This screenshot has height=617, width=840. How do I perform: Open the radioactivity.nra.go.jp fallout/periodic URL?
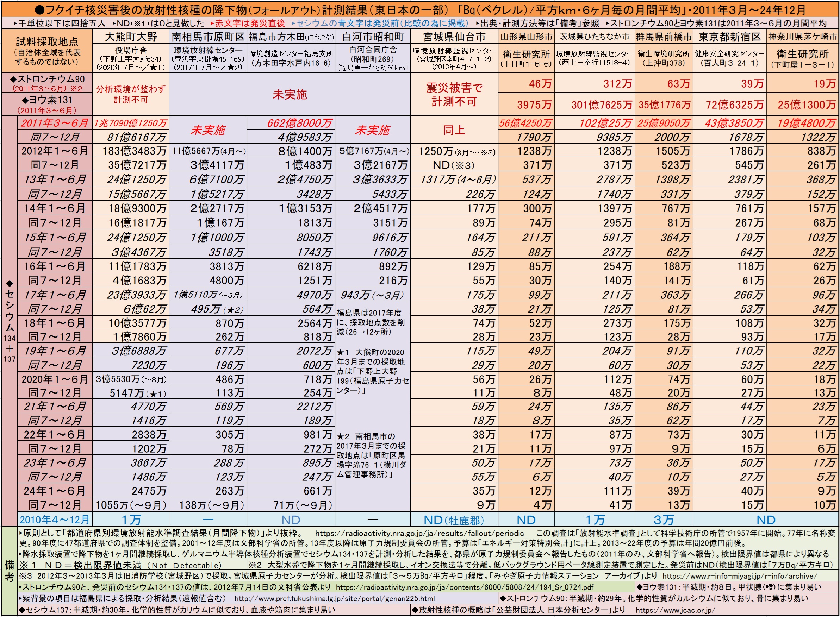[x=419, y=533]
